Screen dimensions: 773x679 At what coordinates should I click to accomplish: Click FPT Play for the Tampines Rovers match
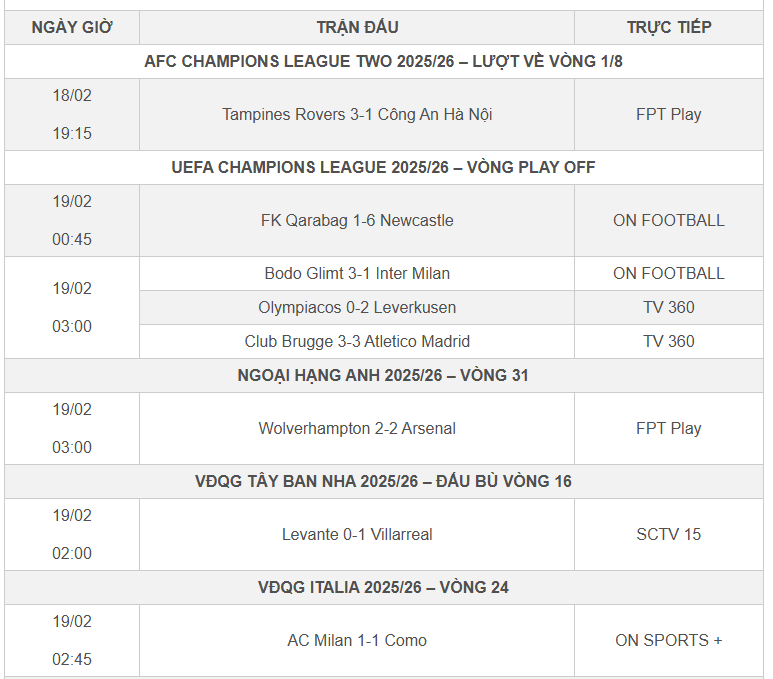pyautogui.click(x=669, y=114)
